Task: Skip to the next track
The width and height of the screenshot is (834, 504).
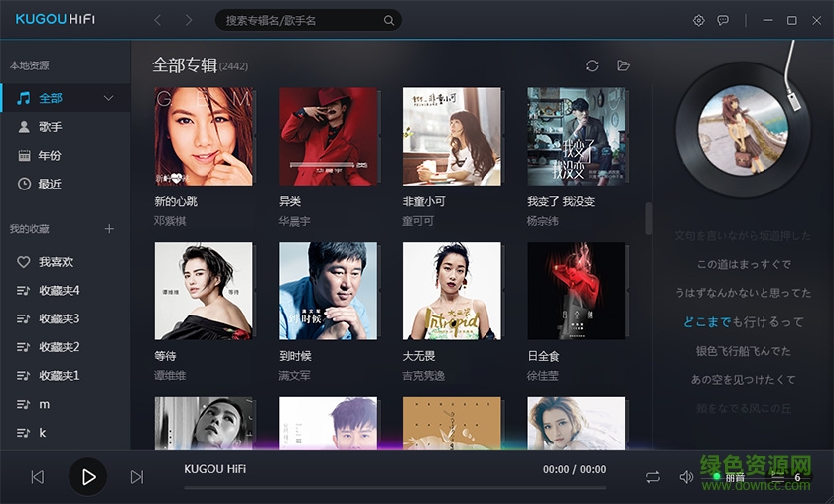Action: [x=137, y=477]
